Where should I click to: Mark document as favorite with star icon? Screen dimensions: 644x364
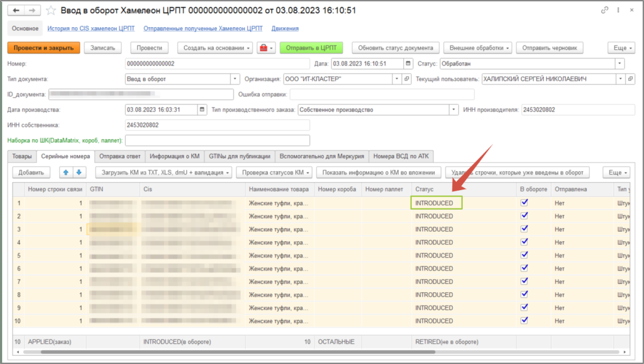pos(51,10)
